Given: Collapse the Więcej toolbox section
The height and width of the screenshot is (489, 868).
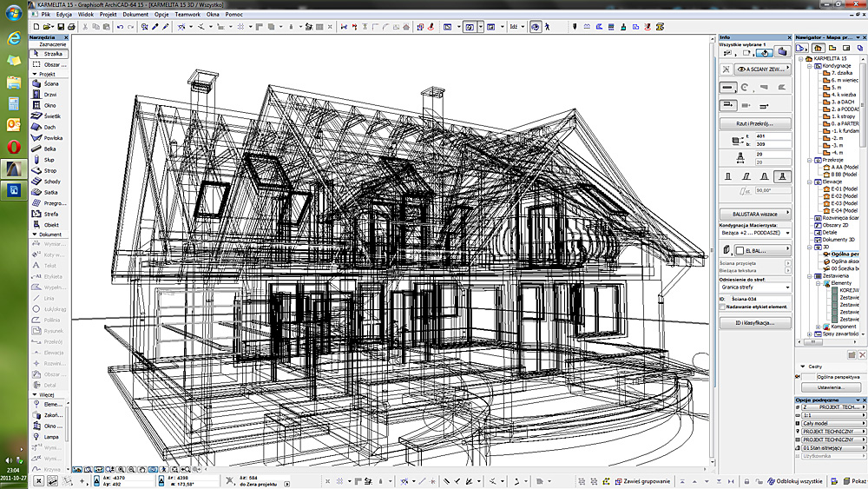Looking at the screenshot, I should click(x=35, y=395).
